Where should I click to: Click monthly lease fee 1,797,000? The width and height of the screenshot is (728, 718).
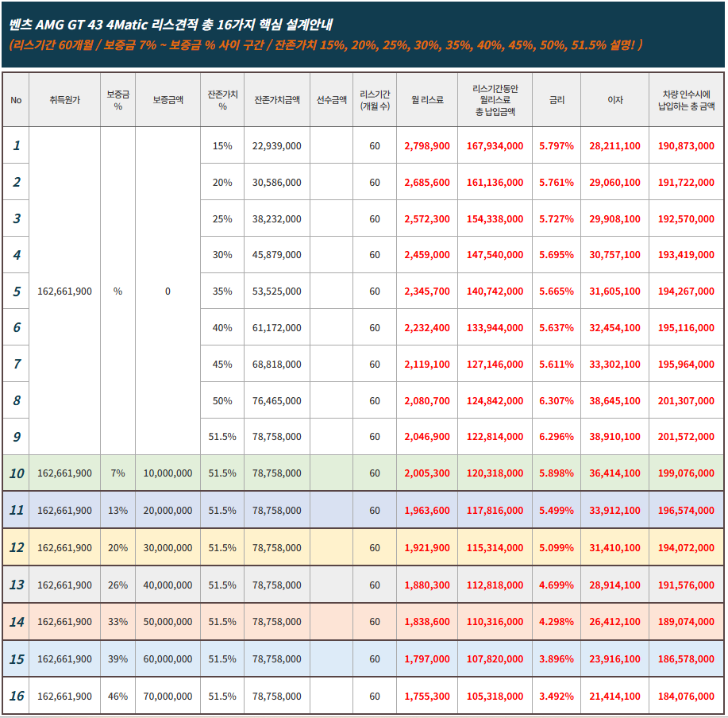point(427,659)
